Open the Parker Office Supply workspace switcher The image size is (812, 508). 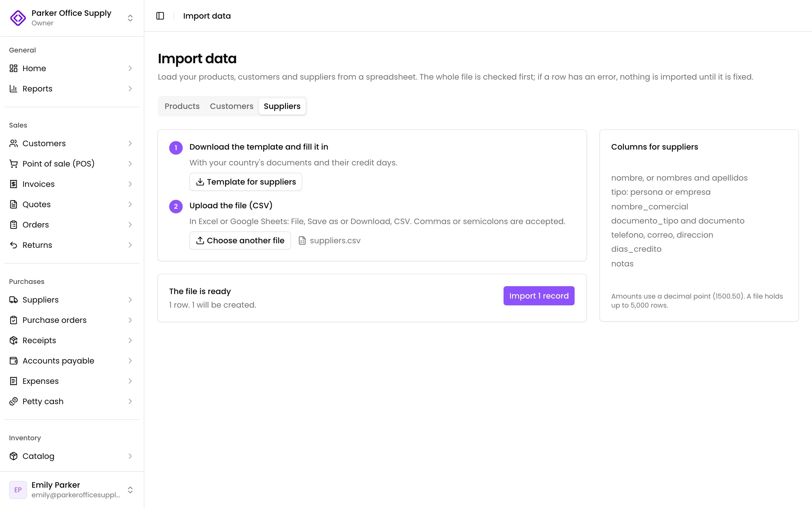click(x=130, y=18)
